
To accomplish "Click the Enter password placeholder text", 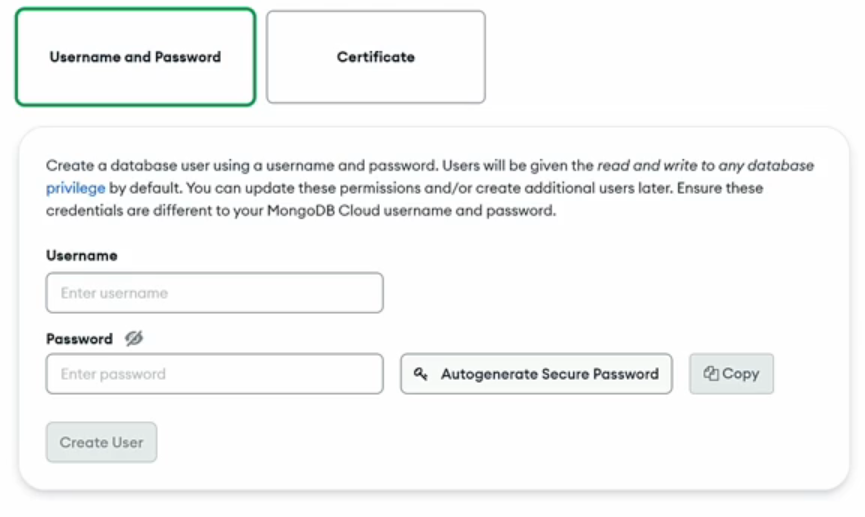I will click(113, 374).
